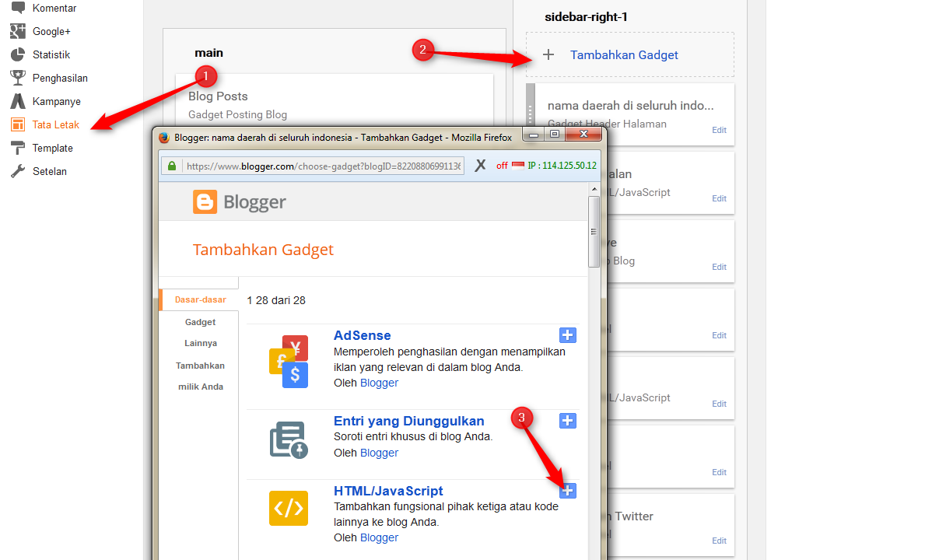
Task: Click the popup window vertical scrollbar thumb
Action: click(x=594, y=231)
